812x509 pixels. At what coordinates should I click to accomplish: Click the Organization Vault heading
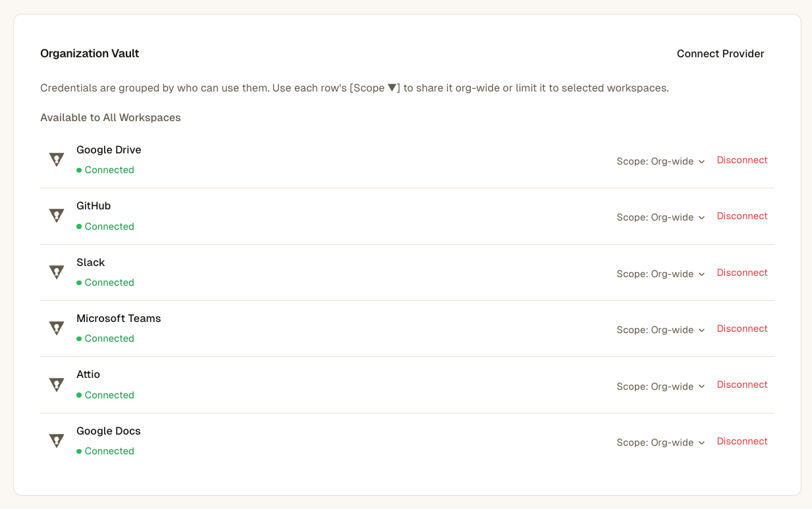90,54
